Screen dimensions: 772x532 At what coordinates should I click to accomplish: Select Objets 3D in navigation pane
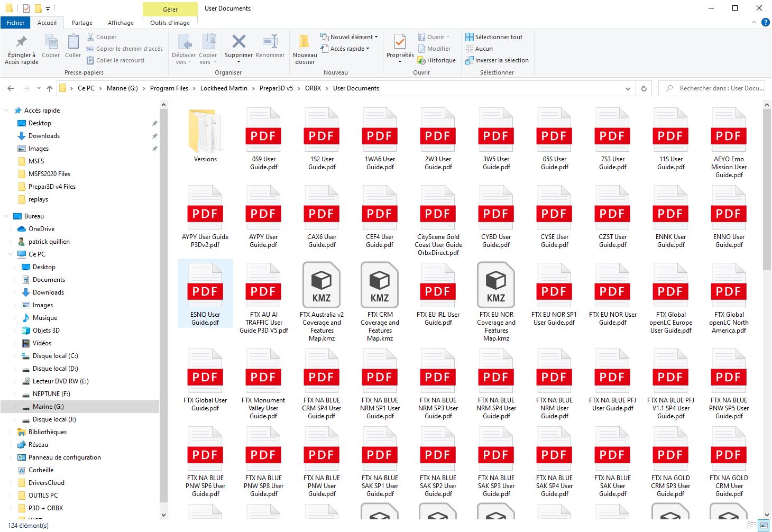[x=46, y=331]
